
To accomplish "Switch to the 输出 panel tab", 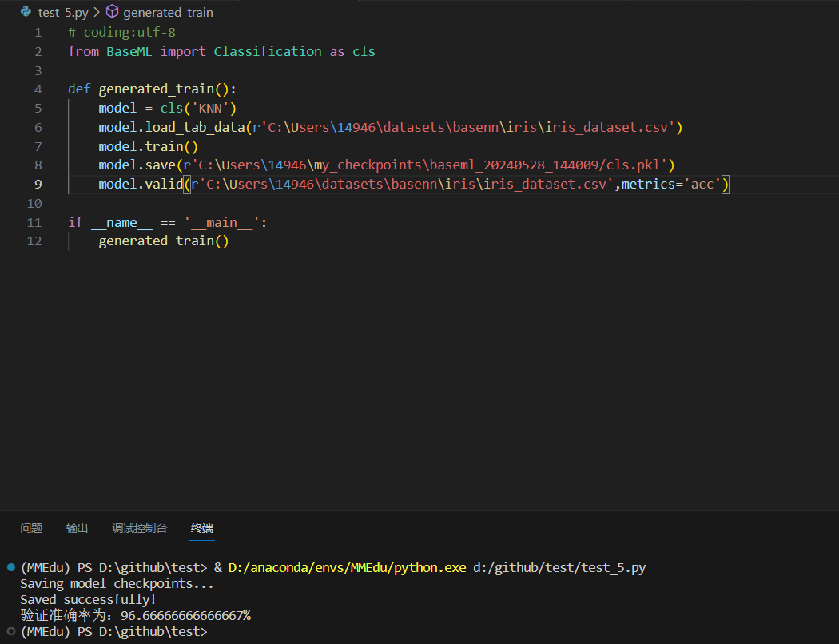I will point(78,528).
